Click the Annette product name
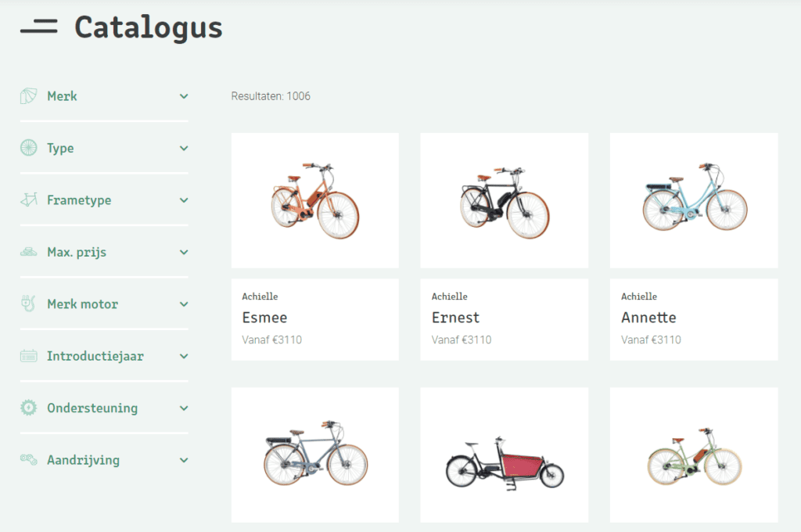 click(x=648, y=318)
